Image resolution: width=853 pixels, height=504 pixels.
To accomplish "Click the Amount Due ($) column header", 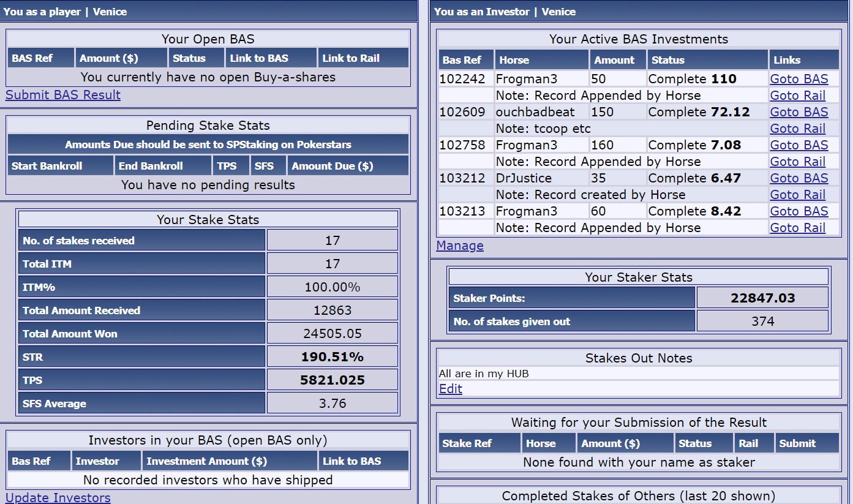I will click(x=332, y=166).
